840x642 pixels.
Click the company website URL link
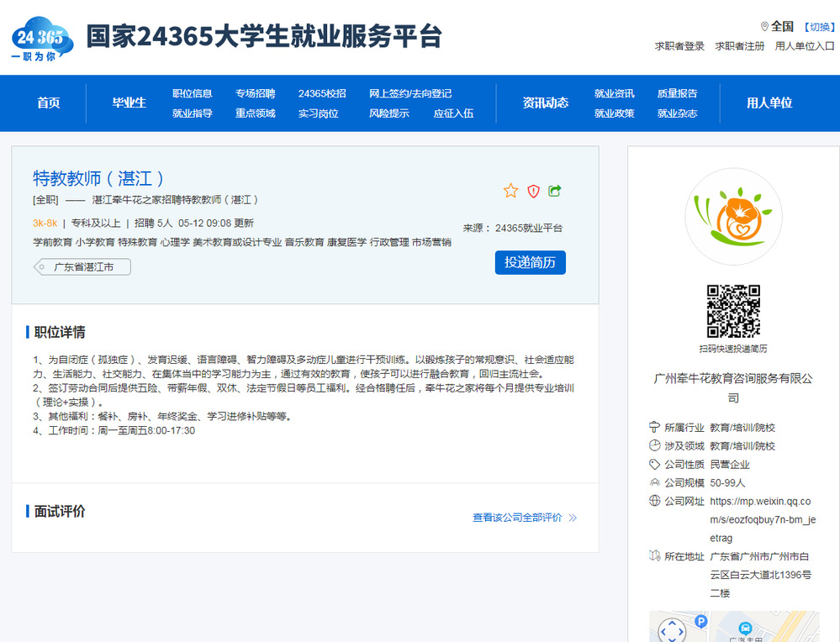[763, 519]
